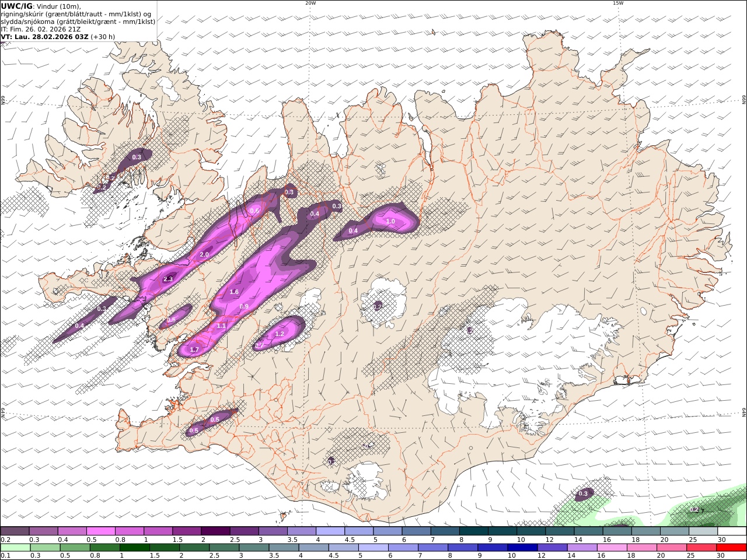
Task: Click the 1.7 snowfall value on the map
Action: tap(194, 349)
